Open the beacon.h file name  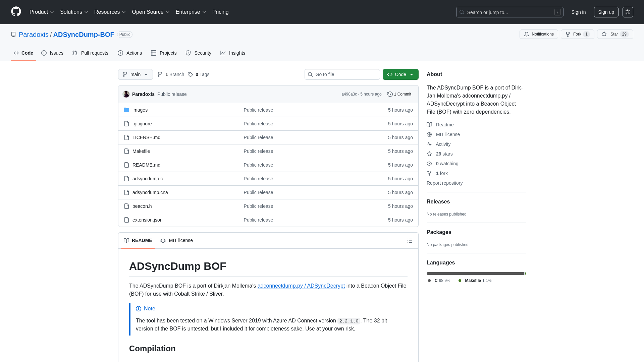pyautogui.click(x=142, y=206)
